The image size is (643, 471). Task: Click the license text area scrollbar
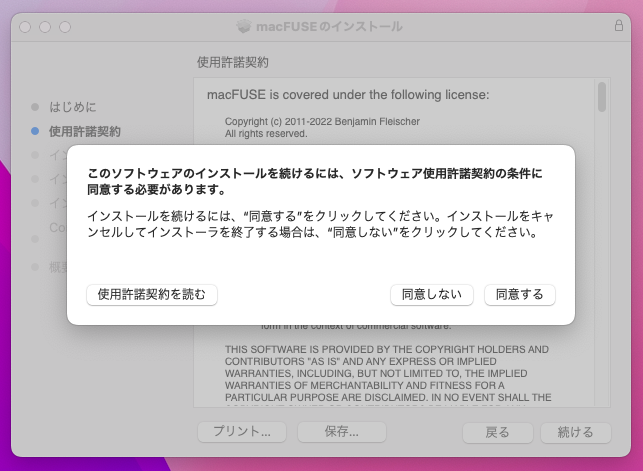[x=602, y=98]
